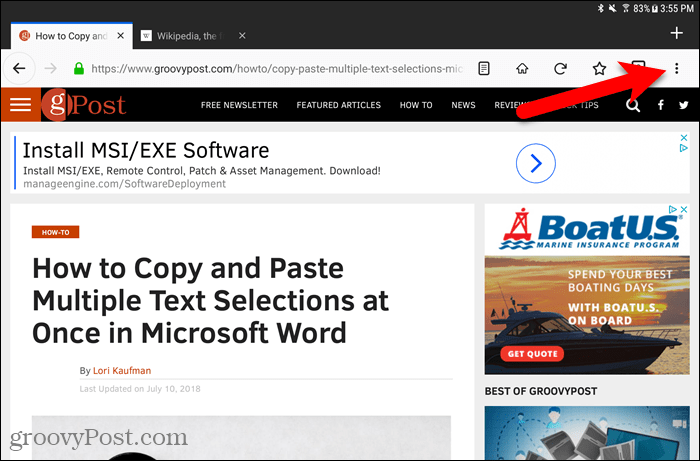This screenshot has width=700, height=461.
Task: Open reader view from address bar
Action: [484, 69]
